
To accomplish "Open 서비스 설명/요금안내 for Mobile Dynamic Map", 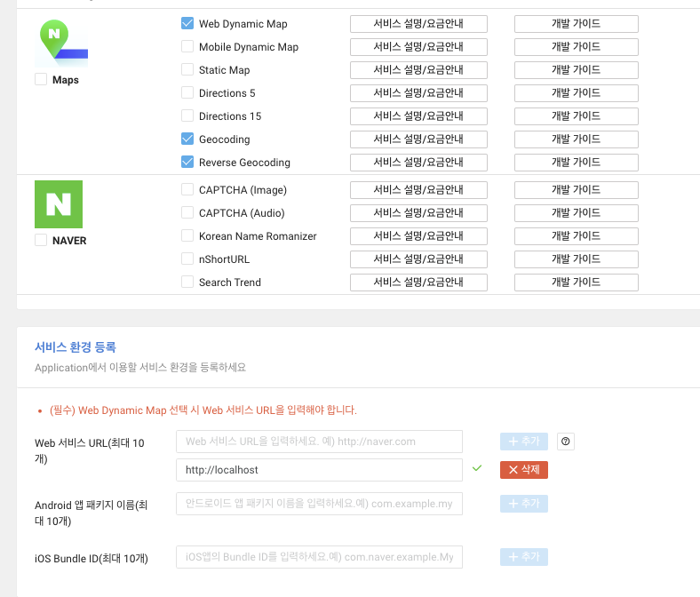I will 418,47.
